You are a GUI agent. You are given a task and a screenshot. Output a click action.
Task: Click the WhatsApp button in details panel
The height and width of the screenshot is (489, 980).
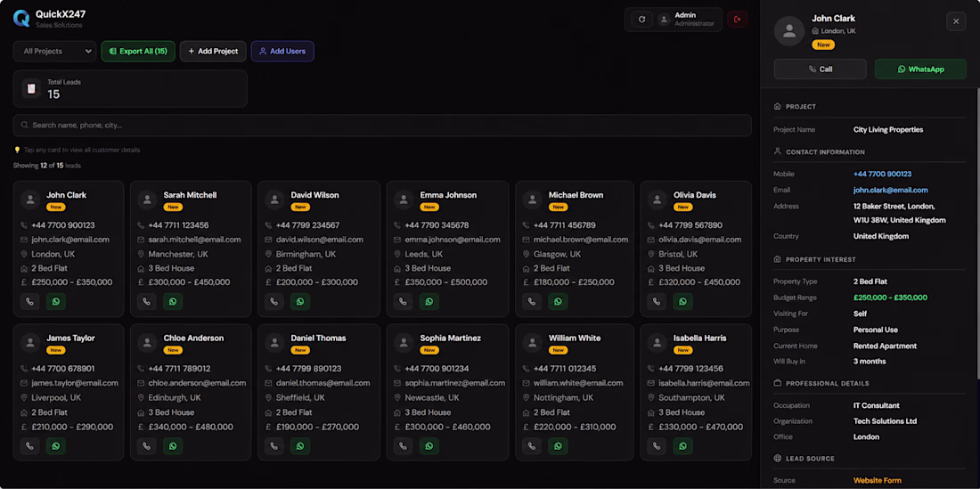920,69
